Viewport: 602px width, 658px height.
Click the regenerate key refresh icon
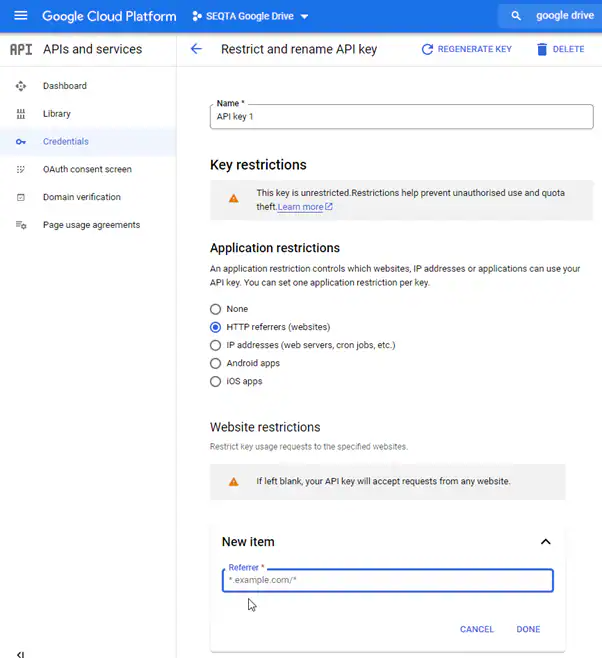427,50
